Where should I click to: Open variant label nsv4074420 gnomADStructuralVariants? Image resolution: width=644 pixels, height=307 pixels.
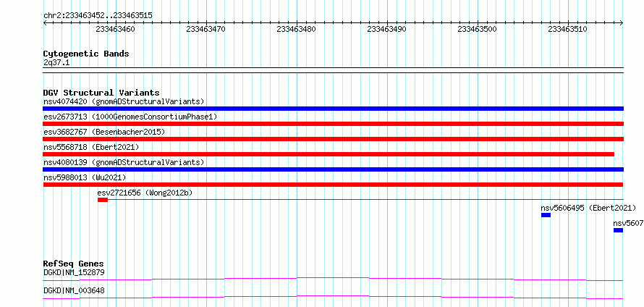(124, 101)
